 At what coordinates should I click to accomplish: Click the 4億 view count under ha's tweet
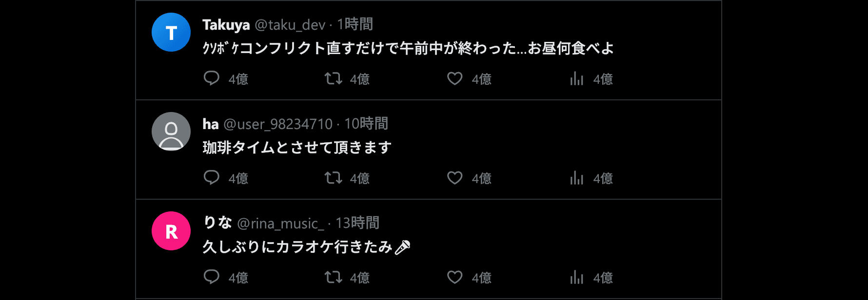click(603, 178)
